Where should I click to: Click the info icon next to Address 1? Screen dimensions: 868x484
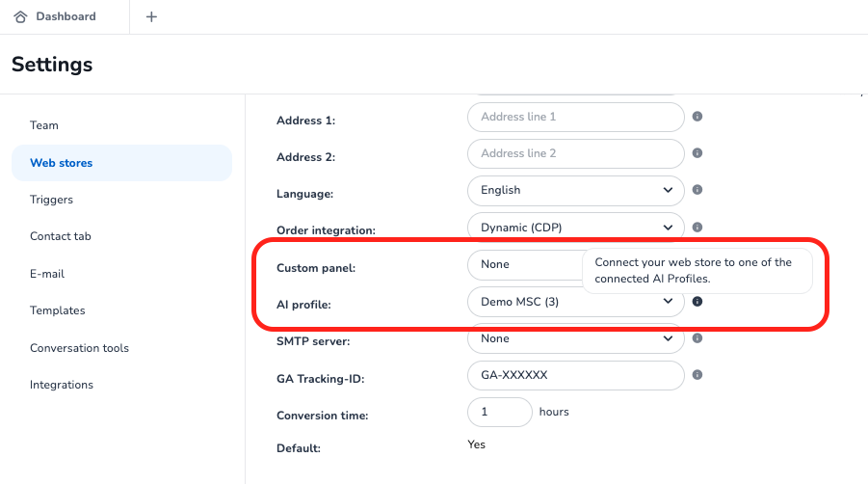[697, 117]
